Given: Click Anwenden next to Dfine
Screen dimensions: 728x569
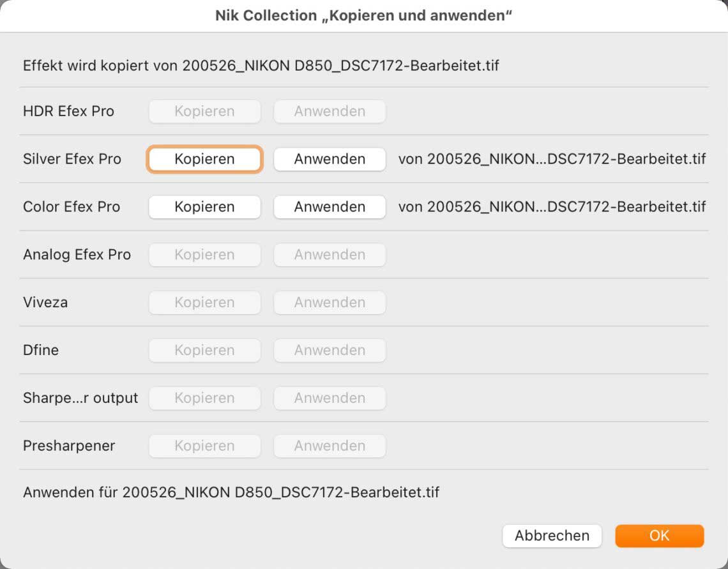Looking at the screenshot, I should click(x=330, y=351).
